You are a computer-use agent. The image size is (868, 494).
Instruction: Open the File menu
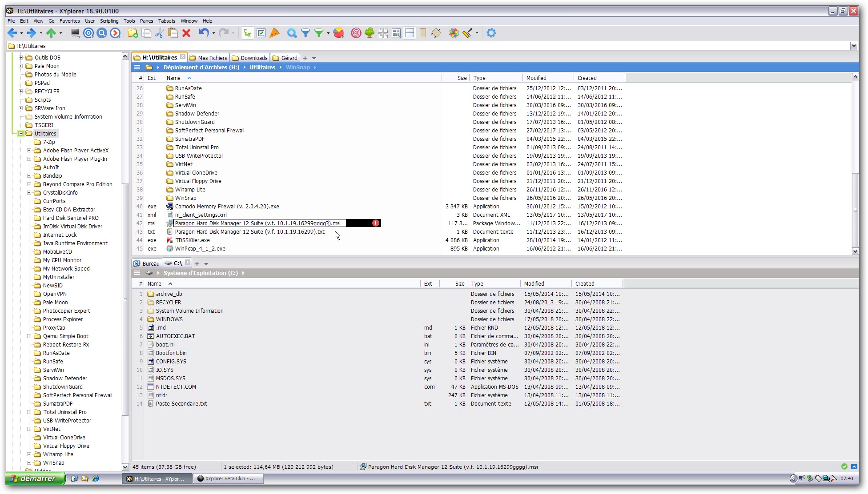[x=11, y=21]
